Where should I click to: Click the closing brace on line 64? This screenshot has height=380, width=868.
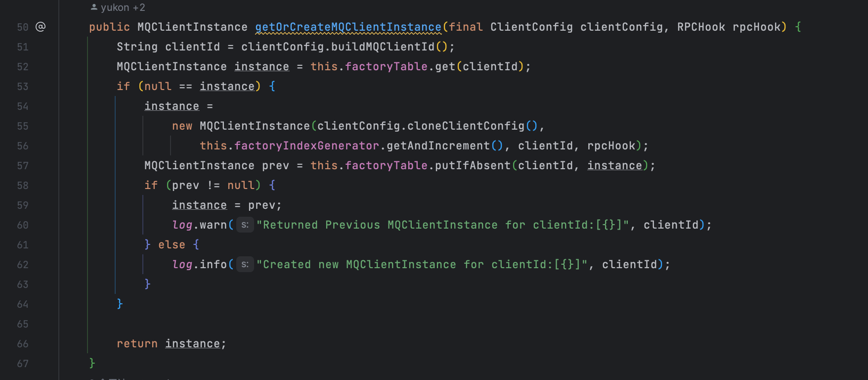120,304
